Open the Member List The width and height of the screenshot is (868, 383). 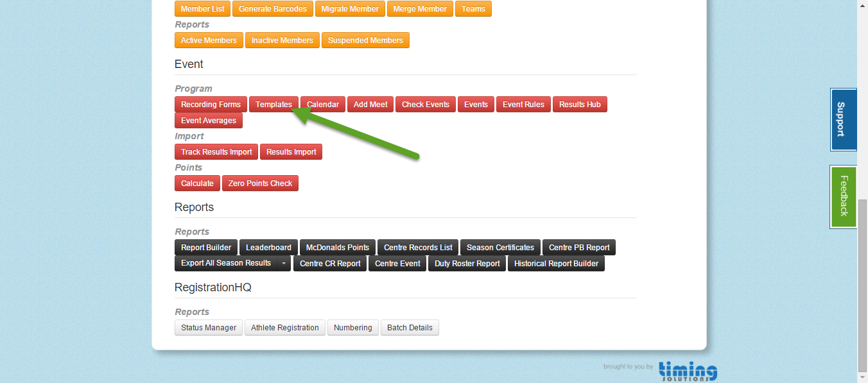[x=202, y=8]
